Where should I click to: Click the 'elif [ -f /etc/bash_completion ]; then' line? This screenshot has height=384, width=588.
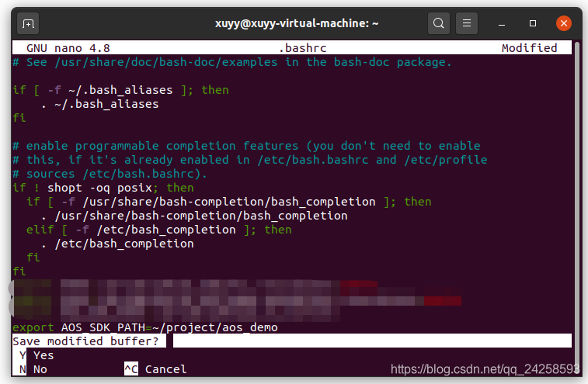pyautogui.click(x=159, y=230)
